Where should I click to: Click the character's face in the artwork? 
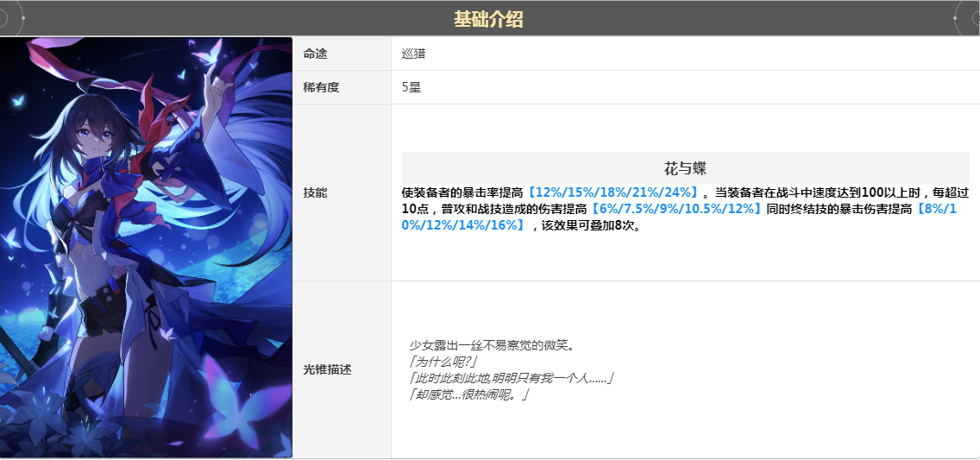(x=94, y=137)
